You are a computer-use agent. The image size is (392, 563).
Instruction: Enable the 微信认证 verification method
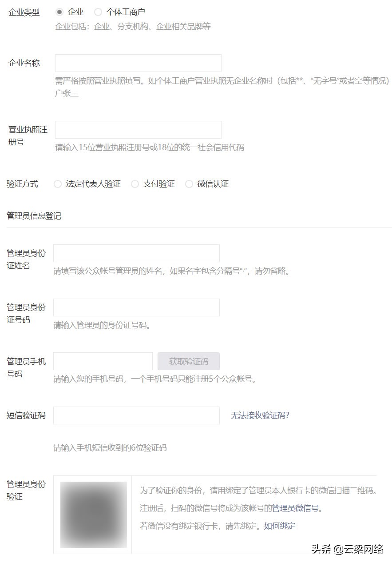click(189, 184)
